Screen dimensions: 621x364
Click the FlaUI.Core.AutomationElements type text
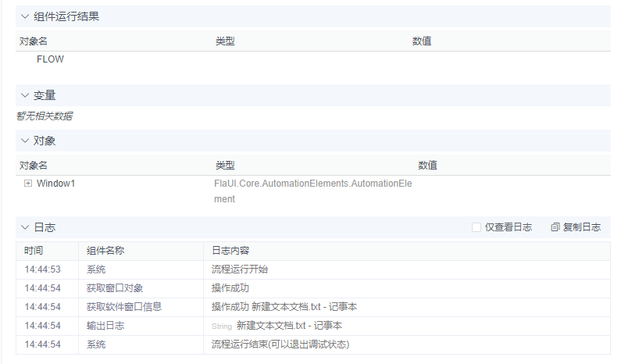pos(313,191)
